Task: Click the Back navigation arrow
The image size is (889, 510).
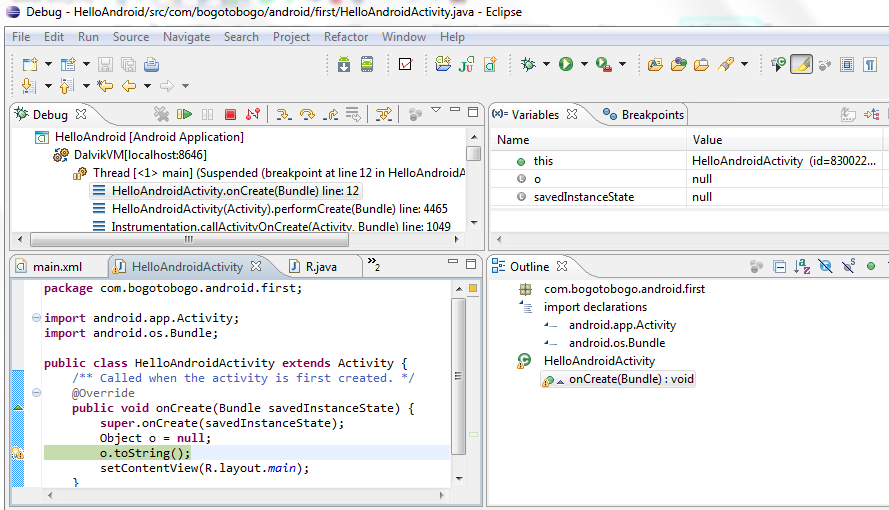Action: 129,86
